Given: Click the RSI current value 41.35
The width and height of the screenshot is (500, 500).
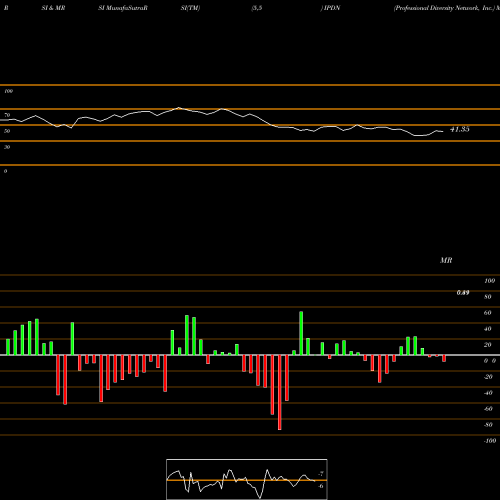Looking at the screenshot, I should pos(460,129).
